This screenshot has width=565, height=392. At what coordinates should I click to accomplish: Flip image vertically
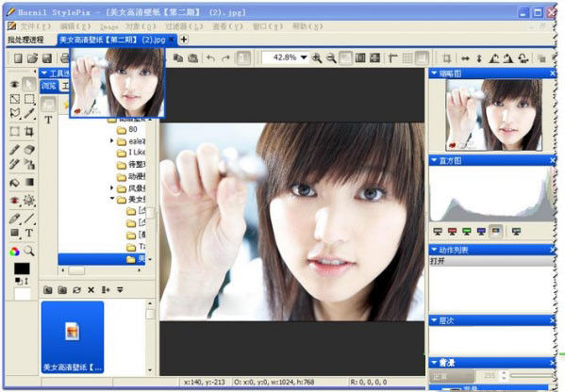[x=479, y=58]
